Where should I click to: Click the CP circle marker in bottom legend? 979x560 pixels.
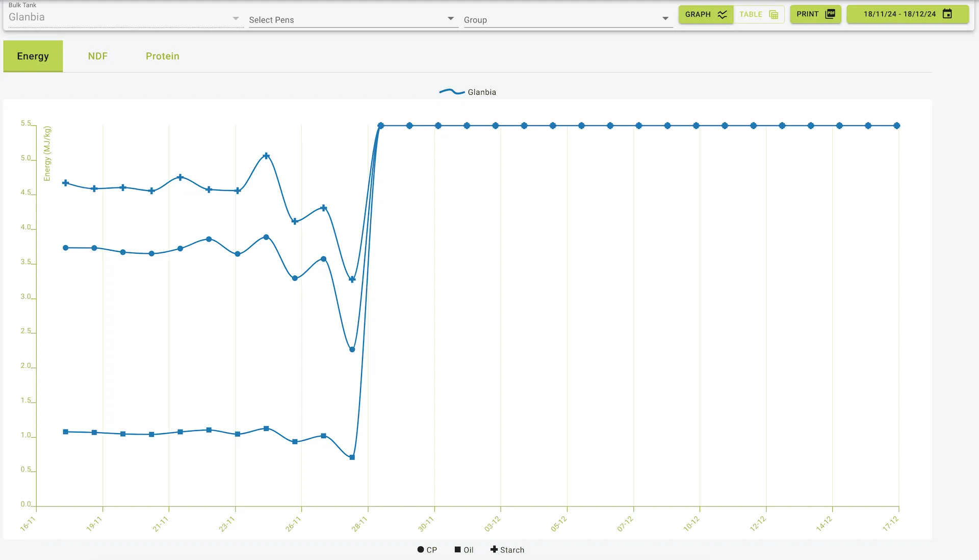point(421,549)
